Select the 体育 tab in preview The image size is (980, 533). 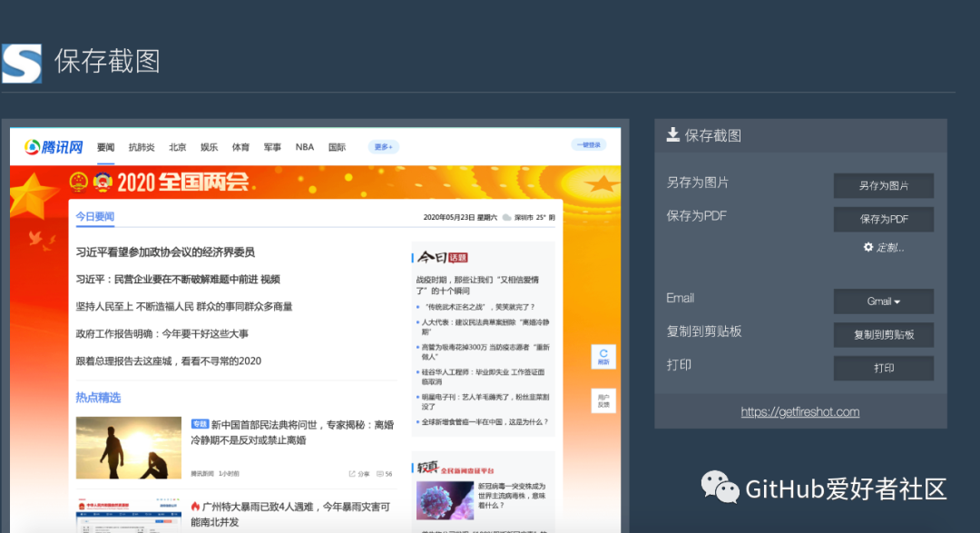(x=240, y=148)
